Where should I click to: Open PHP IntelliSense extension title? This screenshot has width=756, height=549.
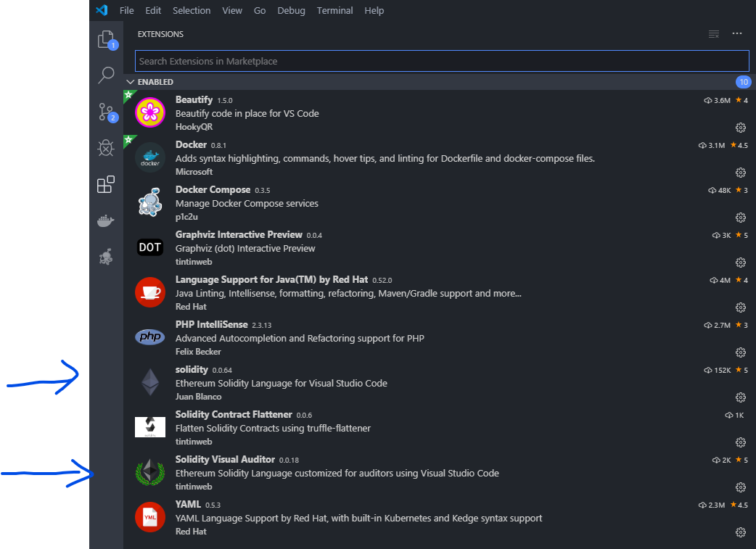pyautogui.click(x=211, y=324)
